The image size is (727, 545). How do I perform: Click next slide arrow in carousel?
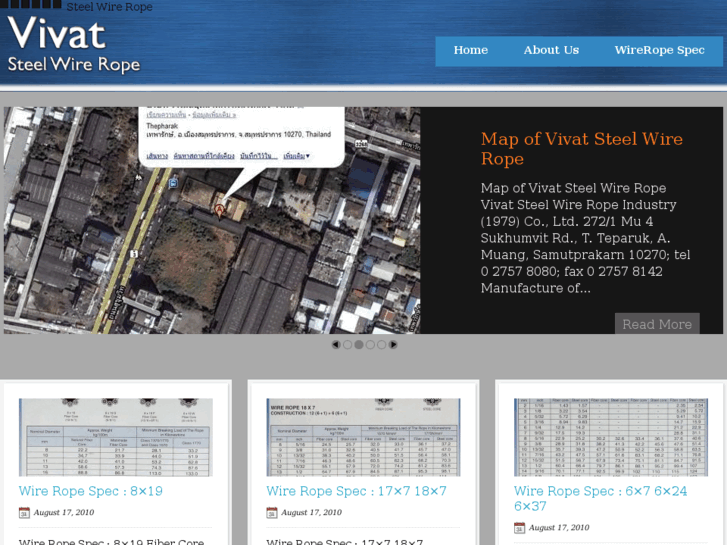point(393,345)
